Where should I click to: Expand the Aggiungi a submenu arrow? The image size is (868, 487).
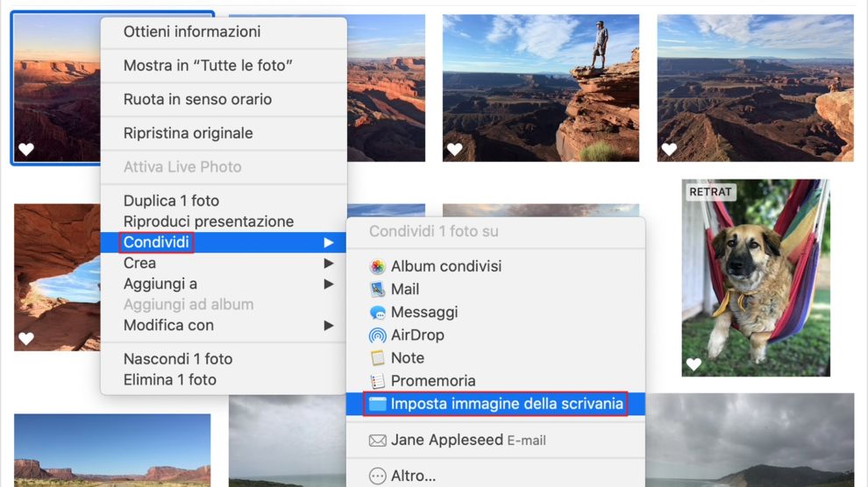click(329, 284)
